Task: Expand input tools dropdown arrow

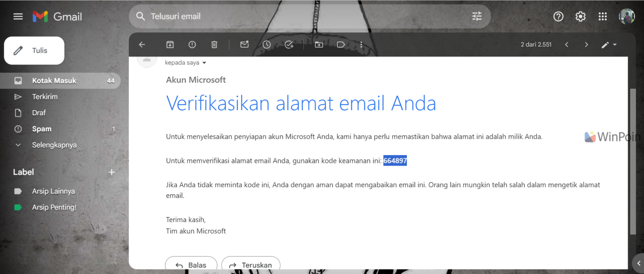Action: pyautogui.click(x=615, y=45)
